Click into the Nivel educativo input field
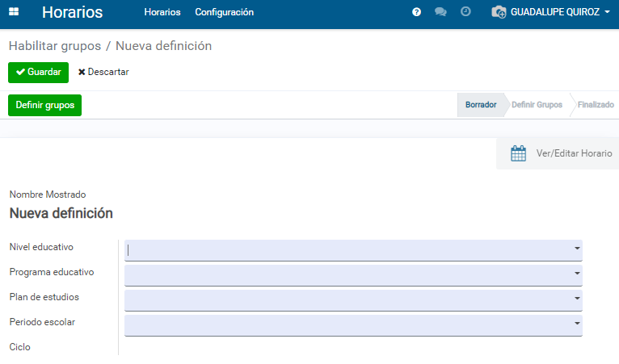Viewport: 619px width, 364px height. (347, 249)
